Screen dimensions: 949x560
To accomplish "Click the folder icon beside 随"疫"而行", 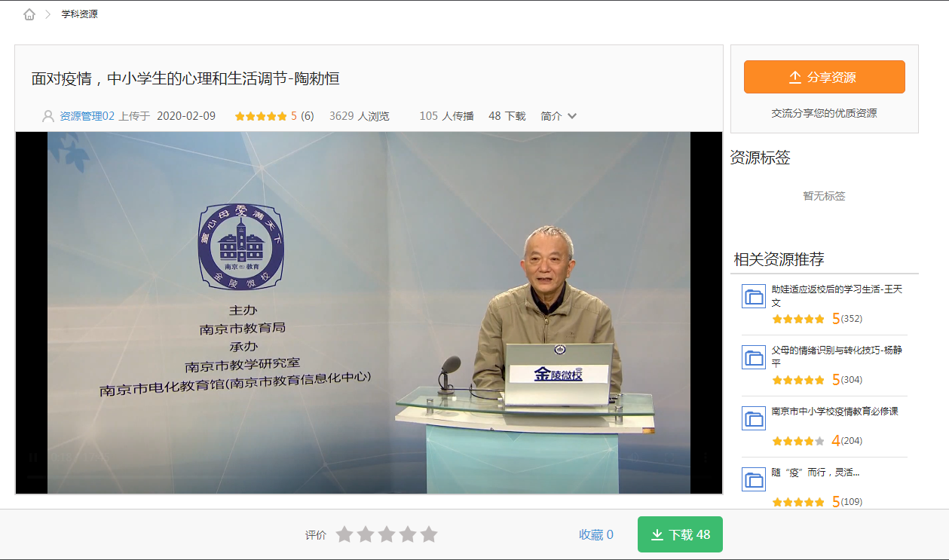I will click(x=754, y=479).
